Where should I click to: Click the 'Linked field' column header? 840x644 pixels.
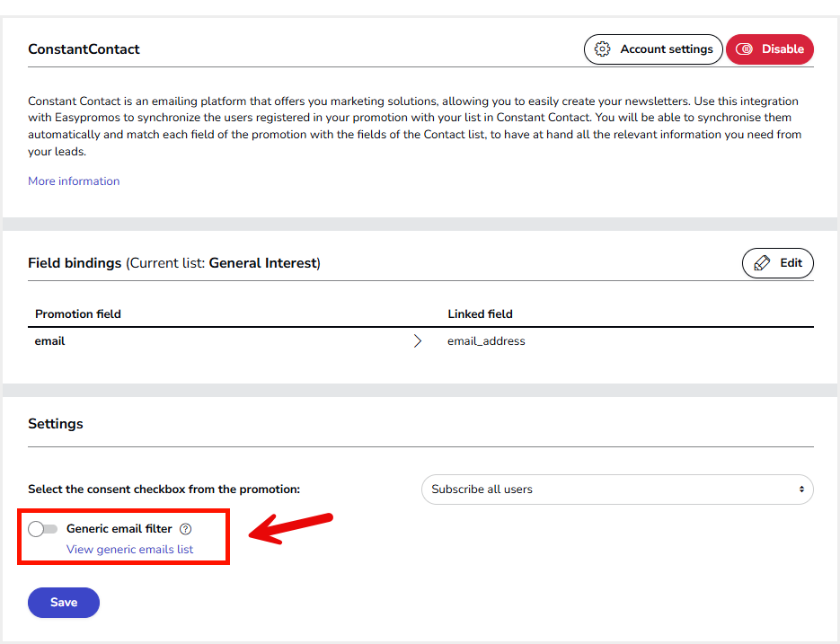pyautogui.click(x=480, y=314)
